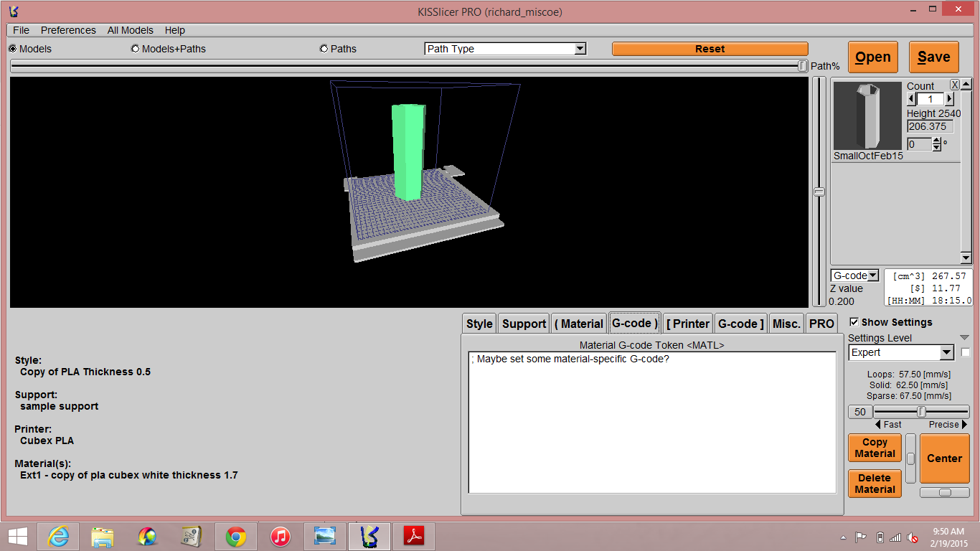Select the Paths view radio button

click(x=324, y=49)
